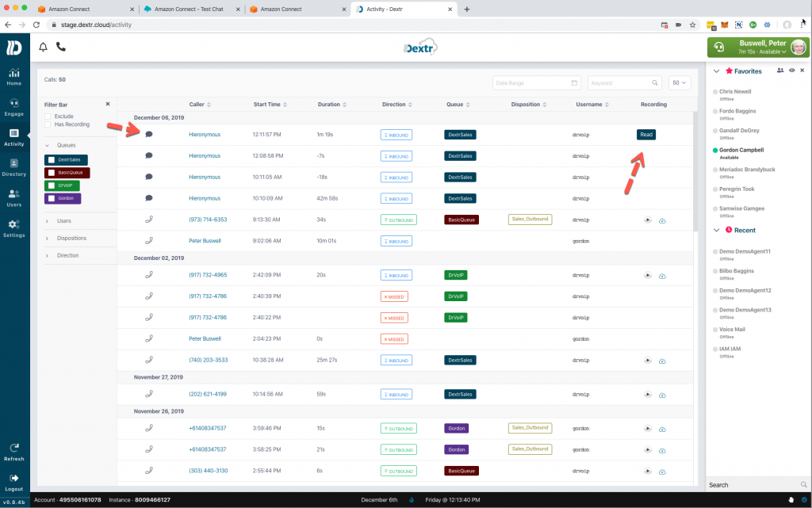Open caller Peter Buswell at 9:02:06 AM
Image resolution: width=812 pixels, height=508 pixels.
[x=205, y=241]
